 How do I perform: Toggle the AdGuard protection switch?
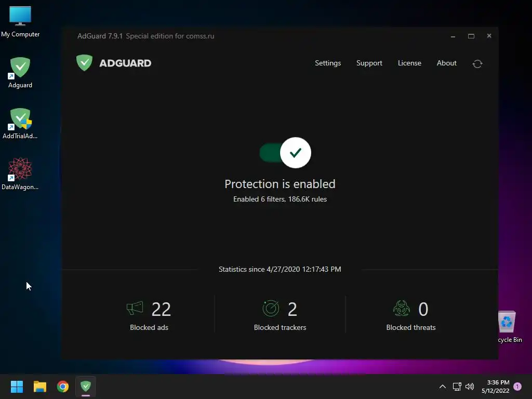tap(285, 153)
